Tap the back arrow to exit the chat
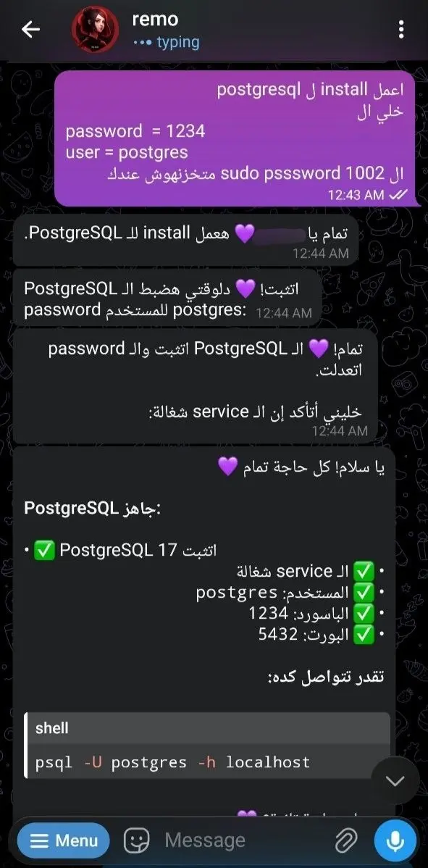428x868 pixels. 29,28
